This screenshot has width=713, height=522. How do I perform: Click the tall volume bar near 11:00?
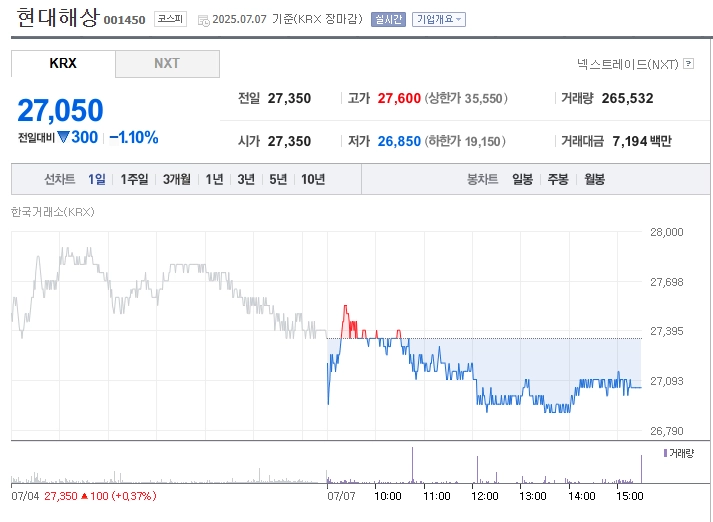coord(412,465)
